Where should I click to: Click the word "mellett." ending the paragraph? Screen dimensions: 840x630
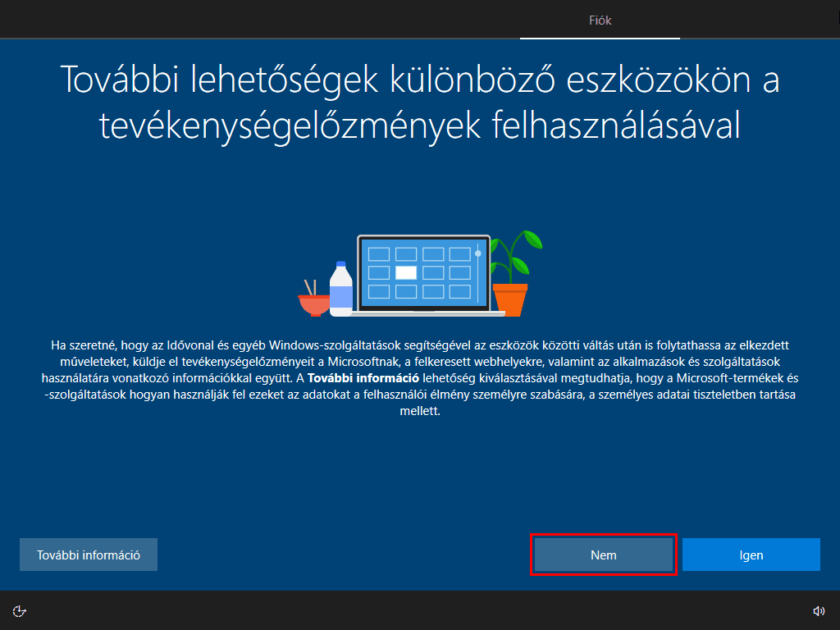pyautogui.click(x=420, y=412)
